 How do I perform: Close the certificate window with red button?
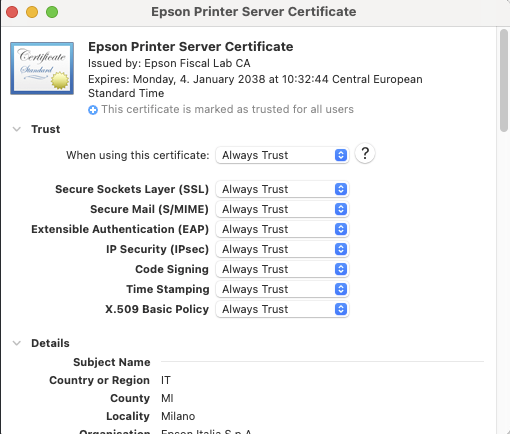12,12
